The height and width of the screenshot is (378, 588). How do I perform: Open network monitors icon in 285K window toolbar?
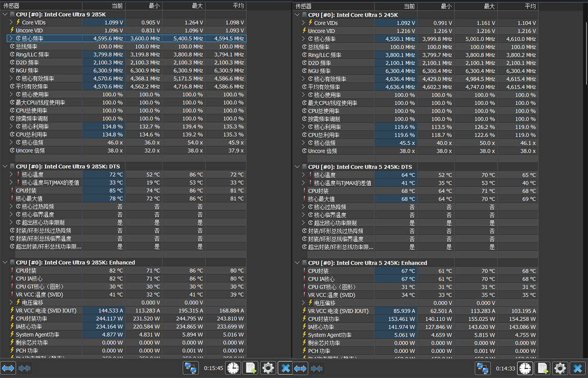click(x=191, y=368)
